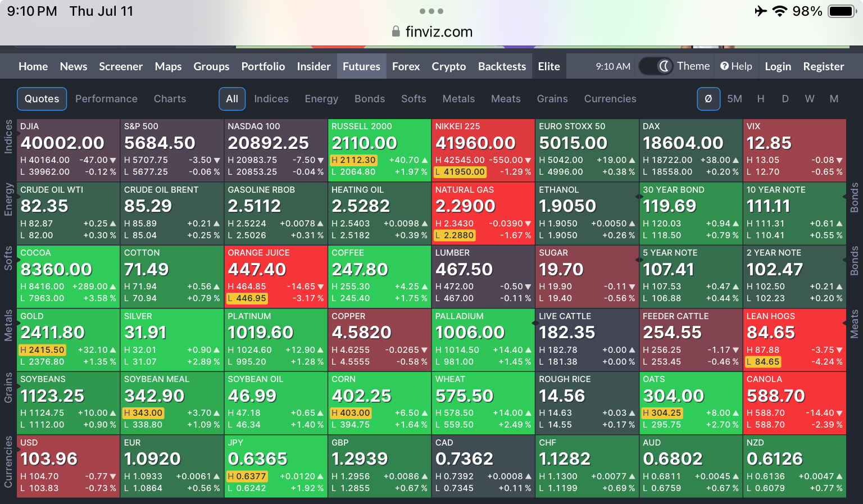
Task: Tap the padlock icon beside finviz.com
Action: click(x=396, y=31)
